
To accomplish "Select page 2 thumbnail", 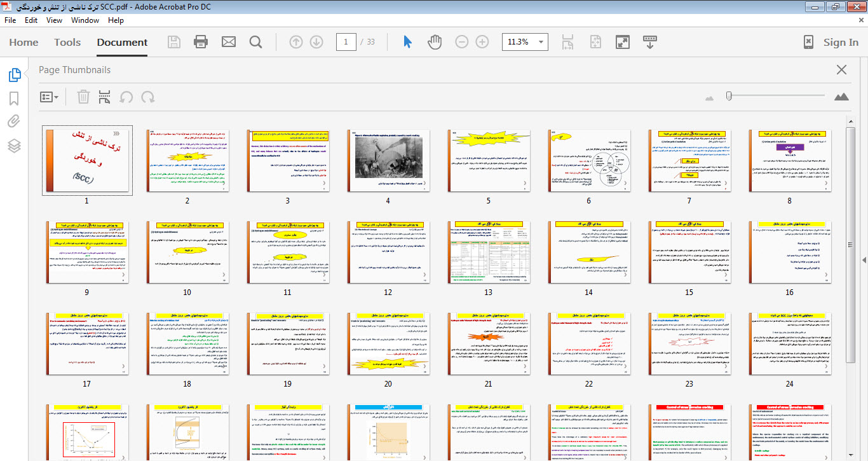I will pyautogui.click(x=187, y=160).
